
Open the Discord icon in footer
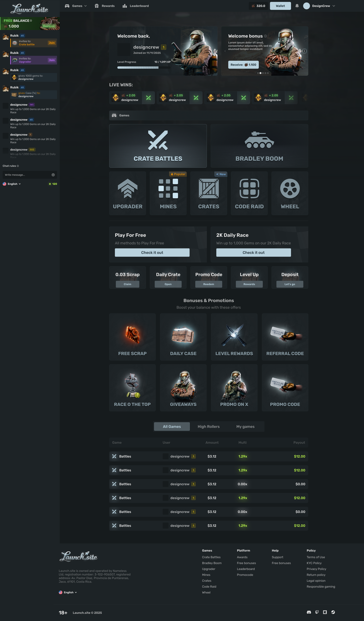(309, 612)
